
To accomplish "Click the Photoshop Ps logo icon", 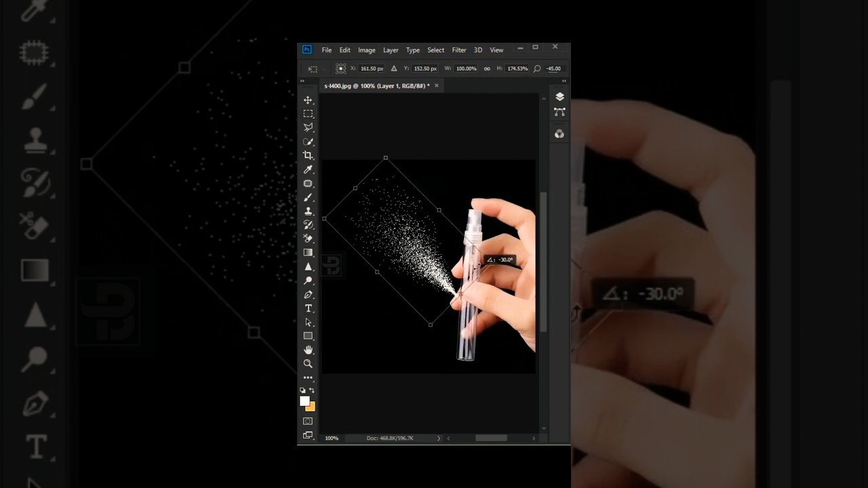I will point(307,49).
